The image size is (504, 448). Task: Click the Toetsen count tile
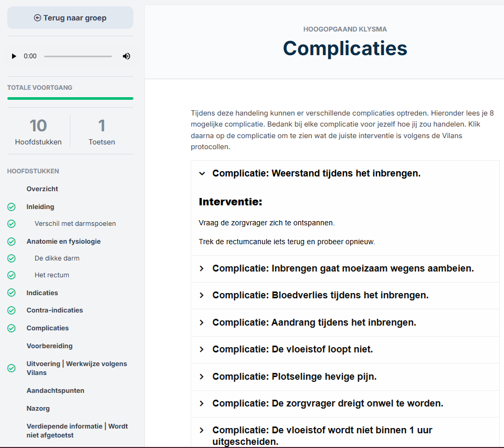(x=102, y=131)
